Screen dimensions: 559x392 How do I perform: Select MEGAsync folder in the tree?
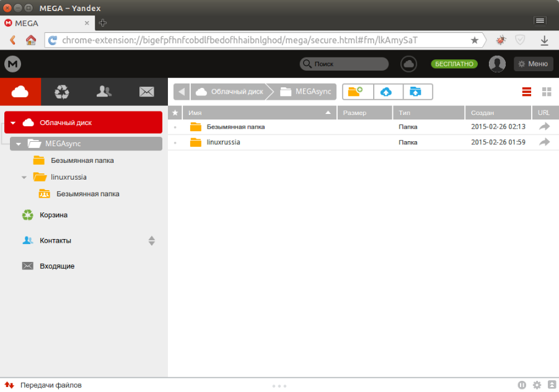click(x=86, y=144)
